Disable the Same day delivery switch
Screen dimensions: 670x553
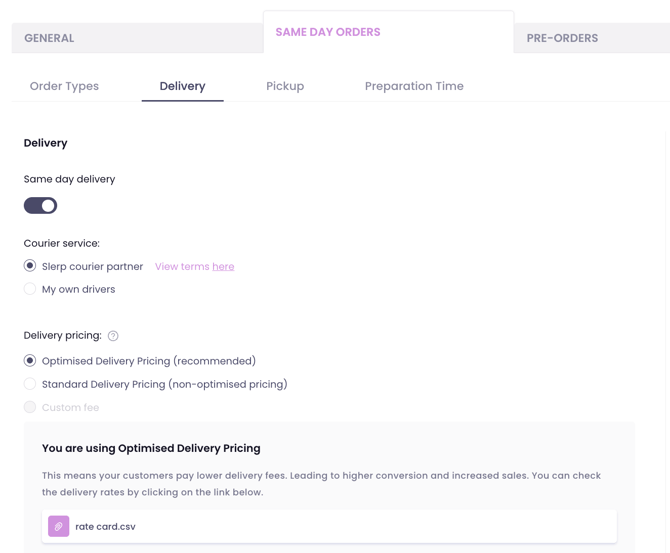pos(41,206)
